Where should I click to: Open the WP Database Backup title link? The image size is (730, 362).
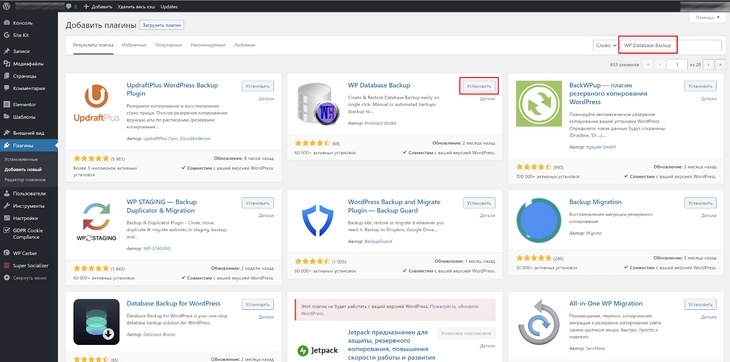pos(379,85)
